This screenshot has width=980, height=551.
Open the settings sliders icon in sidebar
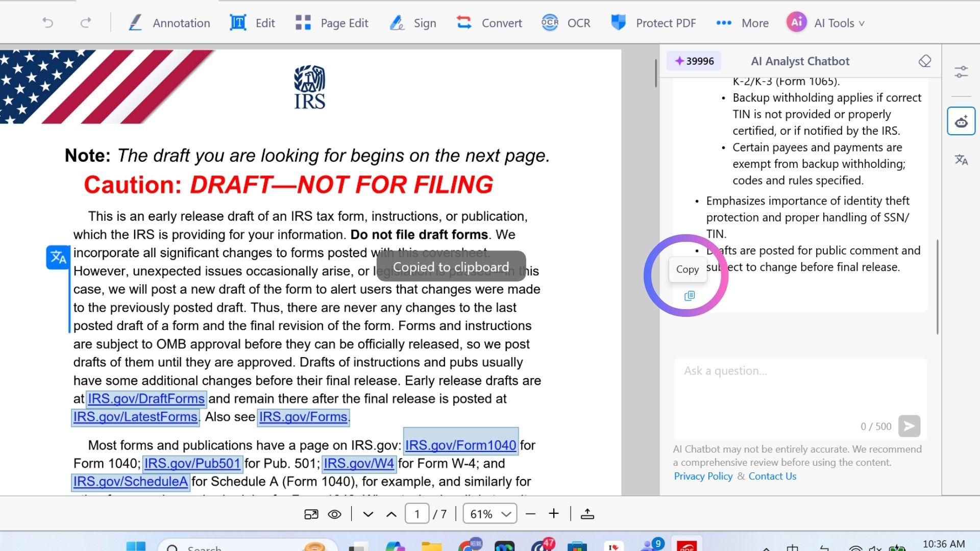(x=961, y=72)
